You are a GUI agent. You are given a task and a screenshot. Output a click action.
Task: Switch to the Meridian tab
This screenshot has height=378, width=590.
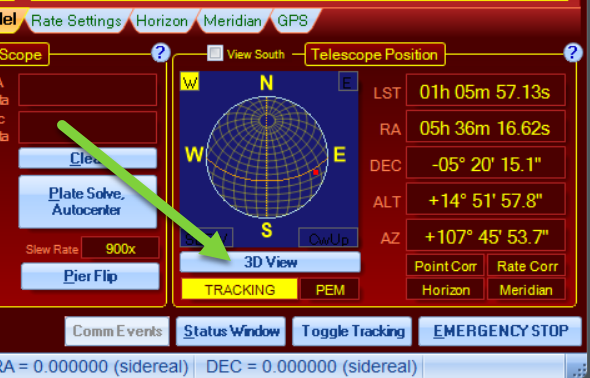[x=233, y=21]
